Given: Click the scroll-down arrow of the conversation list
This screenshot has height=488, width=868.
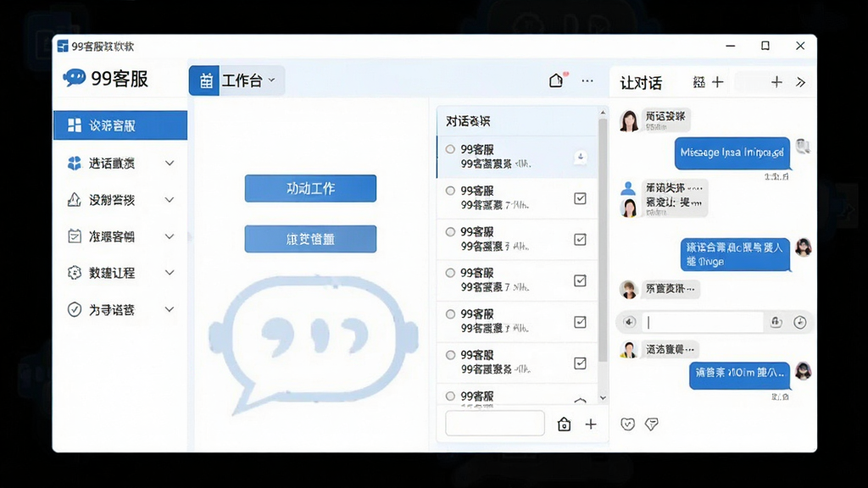Looking at the screenshot, I should tap(603, 398).
